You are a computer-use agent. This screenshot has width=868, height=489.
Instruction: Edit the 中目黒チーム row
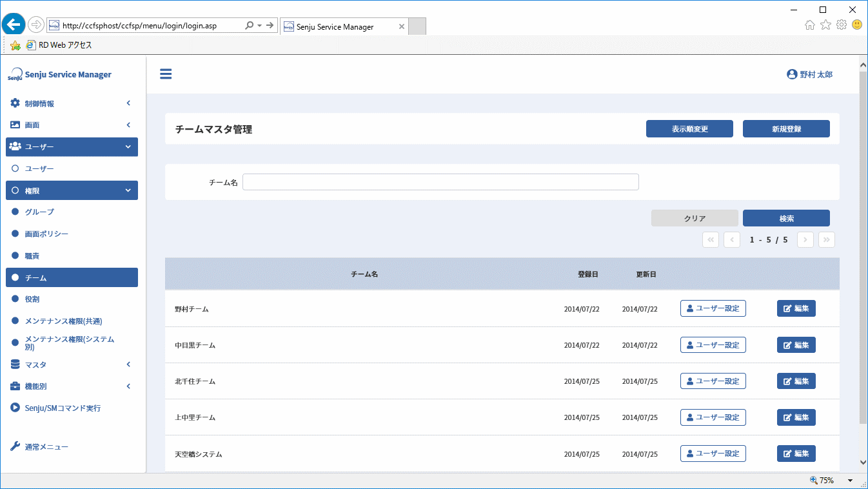(796, 345)
